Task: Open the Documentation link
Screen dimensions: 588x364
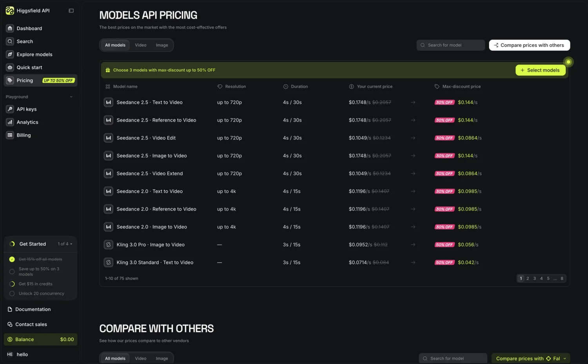Action: pyautogui.click(x=33, y=309)
